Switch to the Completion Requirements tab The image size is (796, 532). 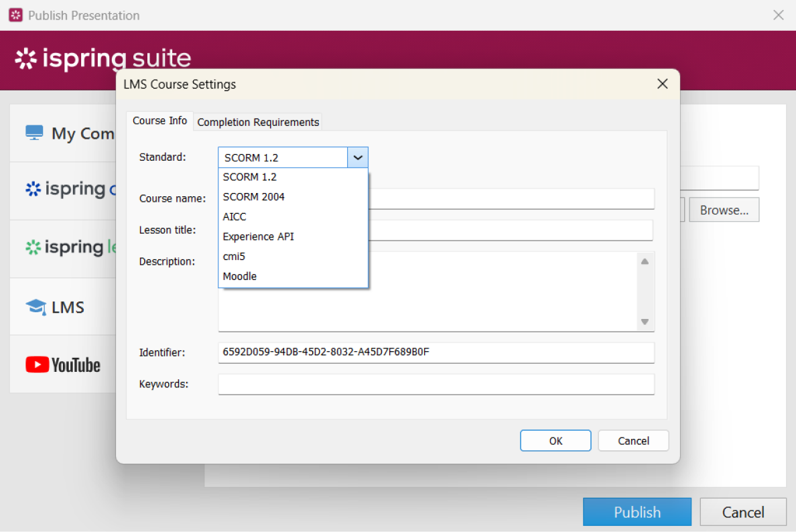pyautogui.click(x=258, y=122)
